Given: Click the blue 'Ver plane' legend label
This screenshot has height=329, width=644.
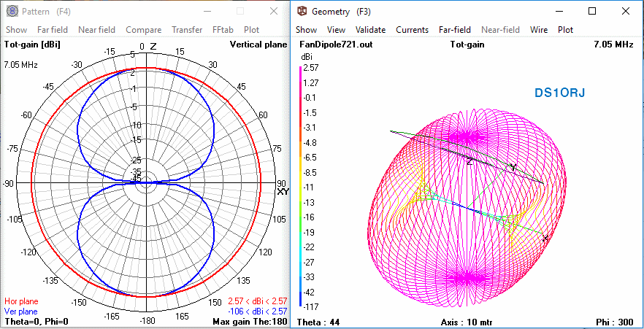Looking at the screenshot, I should tap(21, 311).
